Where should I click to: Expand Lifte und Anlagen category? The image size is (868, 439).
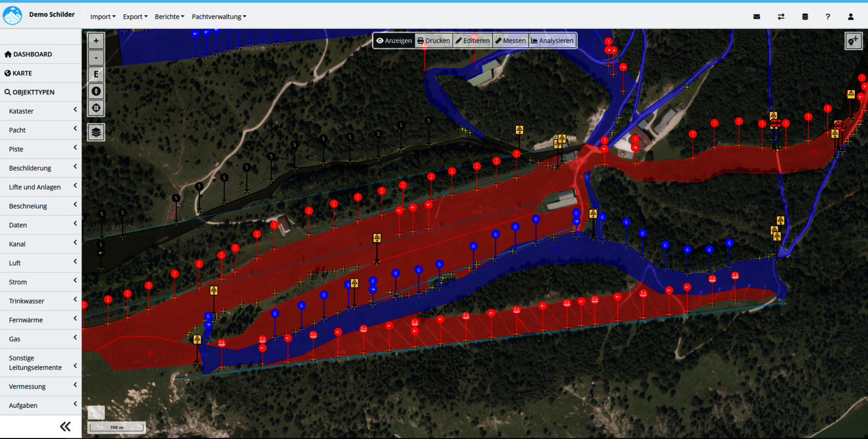click(41, 187)
